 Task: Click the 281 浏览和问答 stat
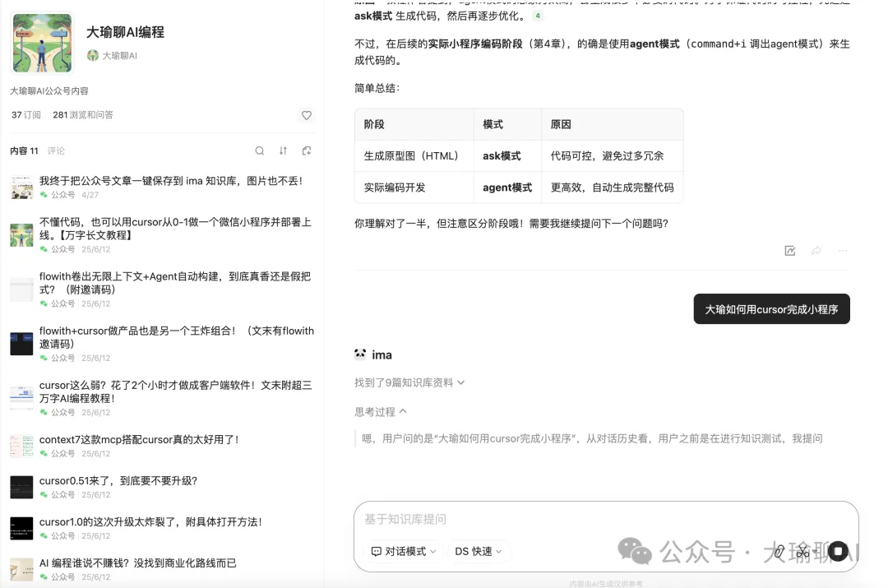(83, 115)
